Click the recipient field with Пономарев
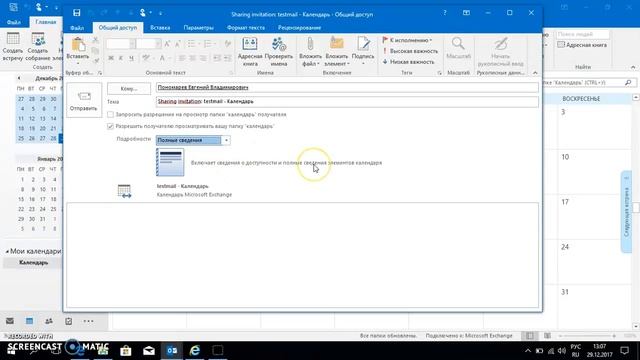Image resolution: width=640 pixels, height=360 pixels. click(347, 87)
